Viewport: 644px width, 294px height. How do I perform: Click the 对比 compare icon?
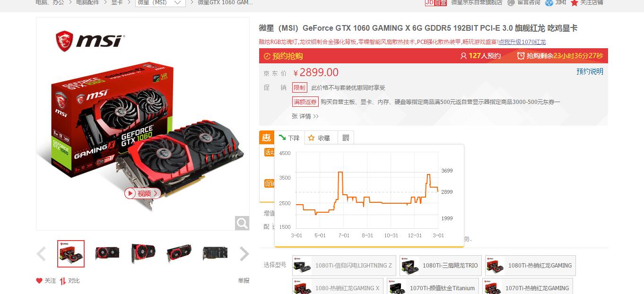coord(62,281)
